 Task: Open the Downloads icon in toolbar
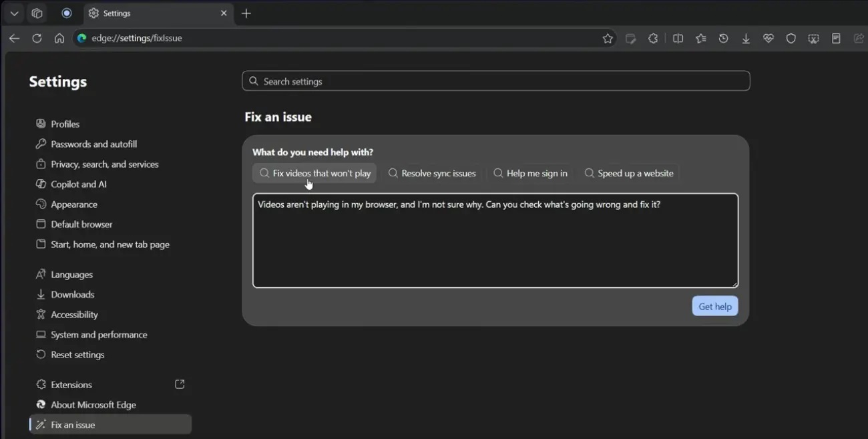[746, 39]
